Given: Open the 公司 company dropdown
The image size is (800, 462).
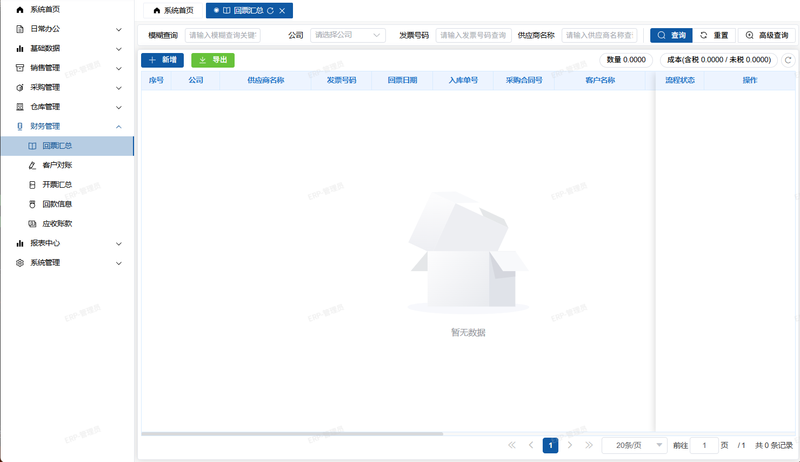Looking at the screenshot, I should 347,35.
